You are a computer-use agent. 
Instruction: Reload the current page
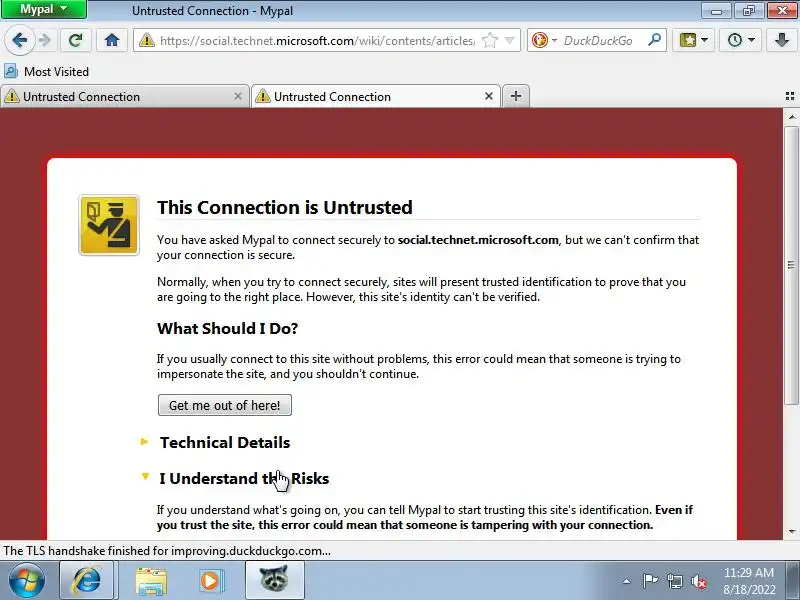[x=76, y=40]
